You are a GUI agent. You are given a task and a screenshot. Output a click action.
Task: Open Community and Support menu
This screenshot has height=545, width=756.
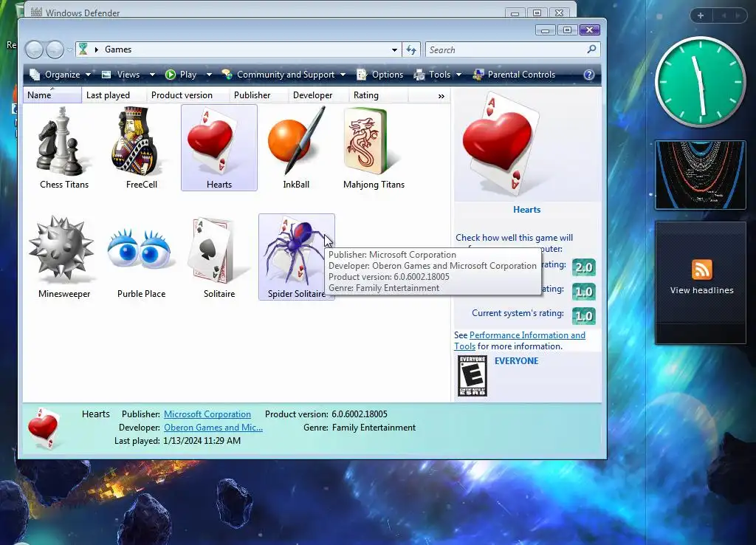[283, 75]
